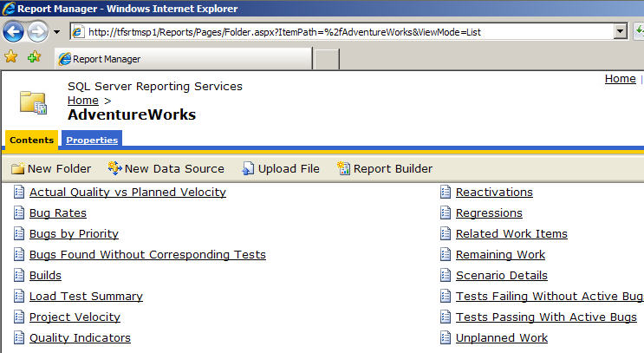Open the Quality Indicators report

[80, 337]
